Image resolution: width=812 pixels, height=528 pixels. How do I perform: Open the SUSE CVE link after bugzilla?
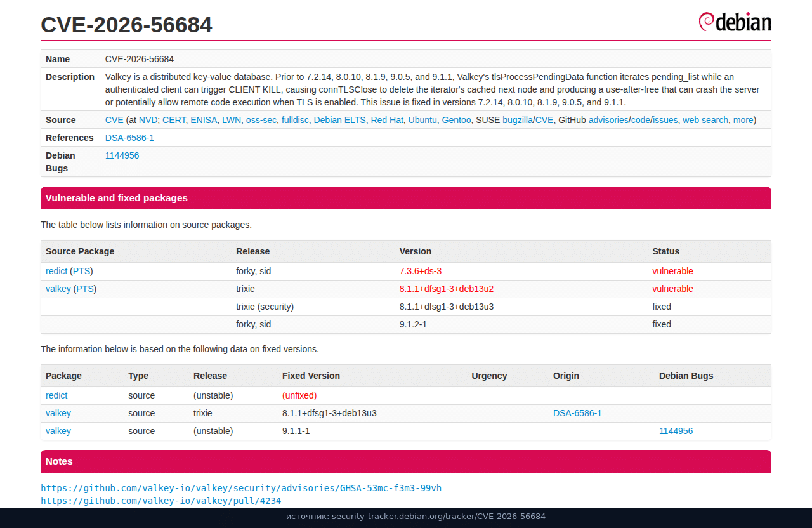coord(544,120)
